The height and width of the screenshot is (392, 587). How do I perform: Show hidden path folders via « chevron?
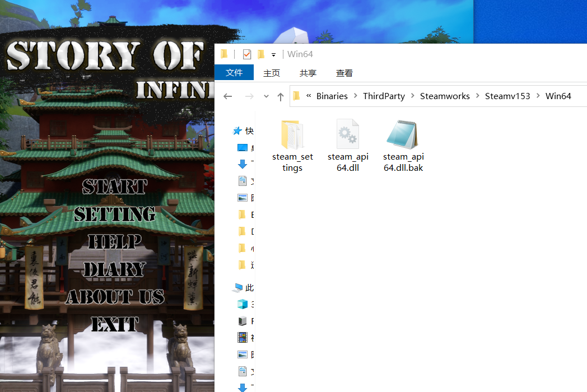[309, 96]
